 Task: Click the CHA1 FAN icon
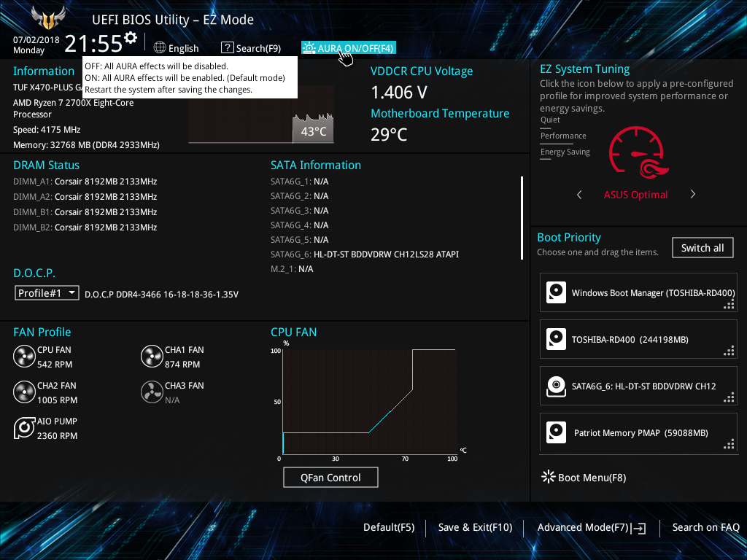152,357
